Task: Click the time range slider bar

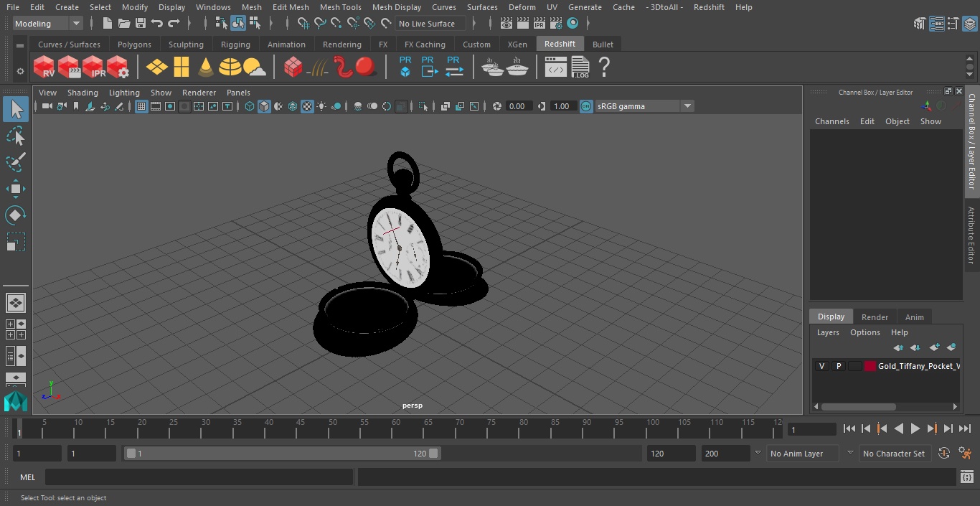Action: 282,454
